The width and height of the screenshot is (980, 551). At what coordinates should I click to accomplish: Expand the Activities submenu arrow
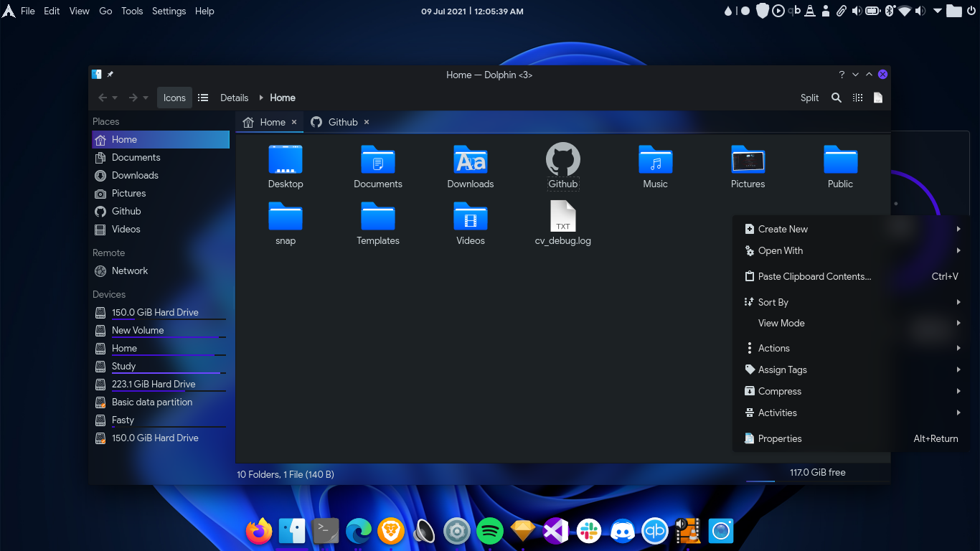coord(958,413)
